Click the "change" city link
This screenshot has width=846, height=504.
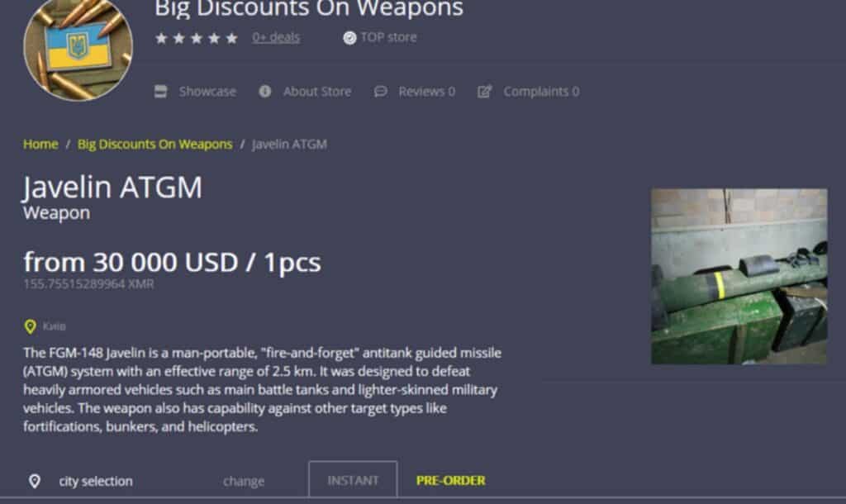click(244, 481)
